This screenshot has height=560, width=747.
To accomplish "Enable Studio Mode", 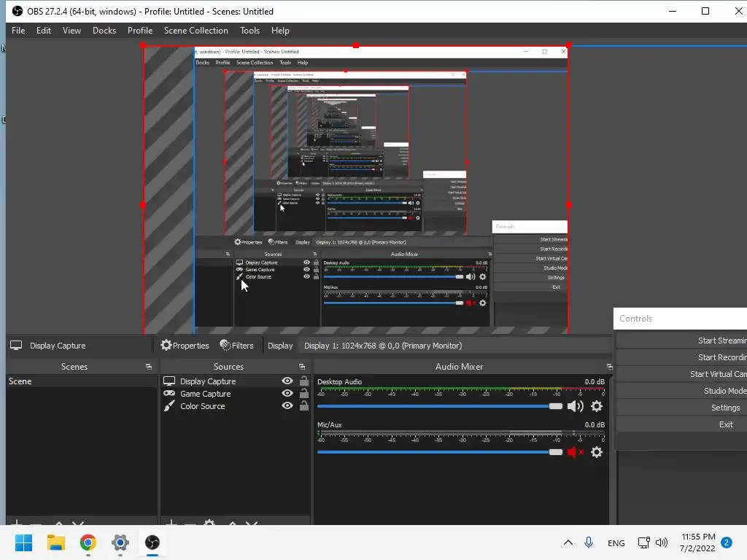I will click(682, 391).
